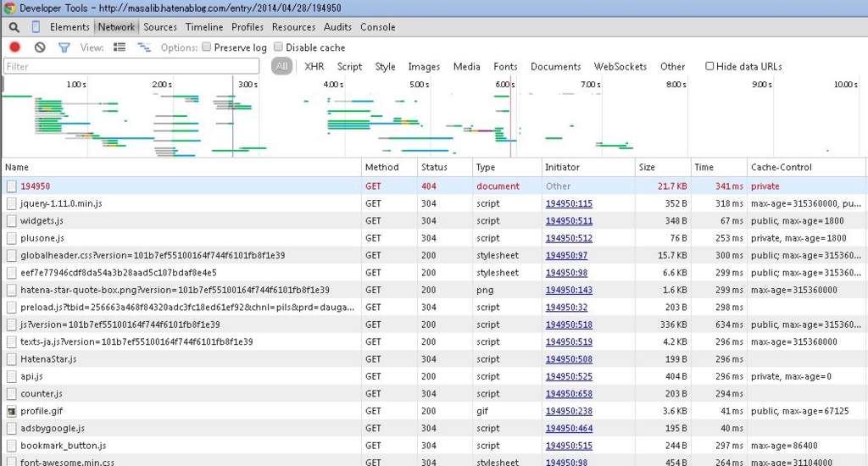Switch to the Sources tab

160,27
